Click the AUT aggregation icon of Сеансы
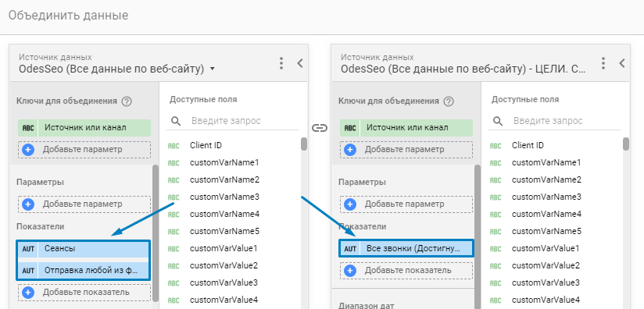644x309 pixels. [x=28, y=249]
